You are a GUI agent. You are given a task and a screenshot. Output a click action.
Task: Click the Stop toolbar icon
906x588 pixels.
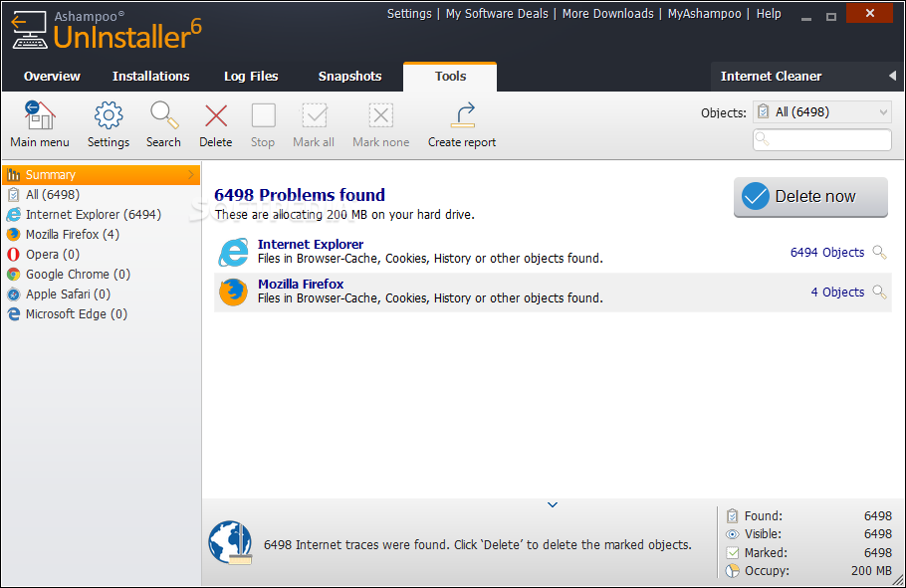point(263,115)
